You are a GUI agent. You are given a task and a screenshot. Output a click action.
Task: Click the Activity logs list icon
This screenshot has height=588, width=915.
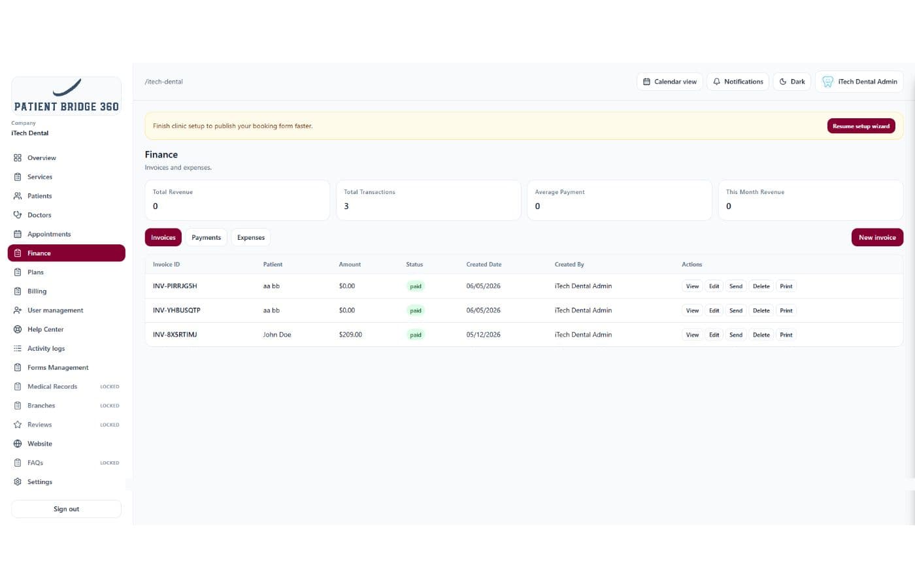click(18, 348)
